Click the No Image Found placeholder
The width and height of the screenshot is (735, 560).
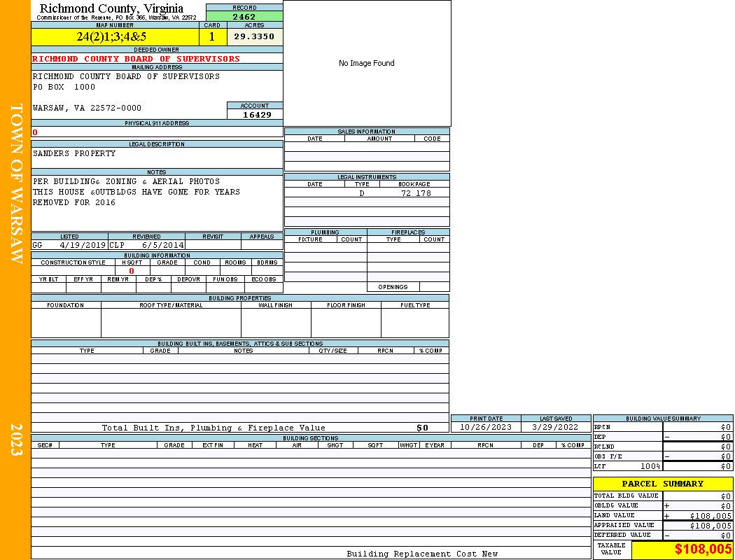pos(366,63)
